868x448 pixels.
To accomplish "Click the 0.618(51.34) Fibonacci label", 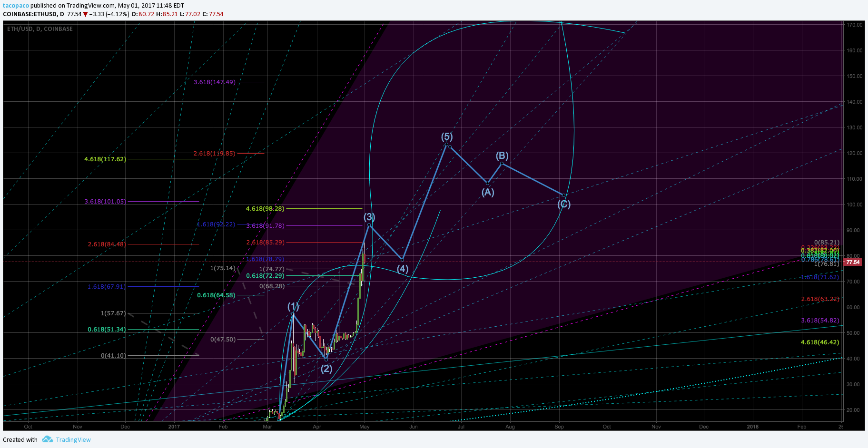I will tap(107, 330).
